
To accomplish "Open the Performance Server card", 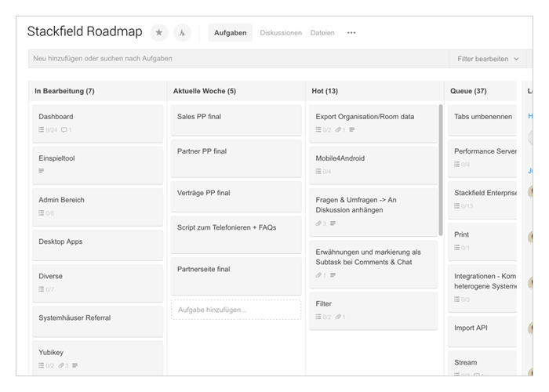I will point(482,158).
